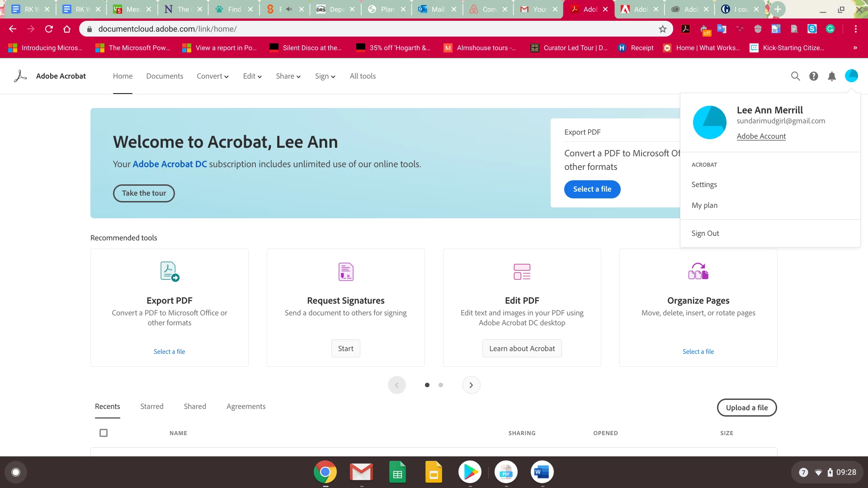This screenshot has height=488, width=868.
Task: Open Settings in account menu
Action: (x=704, y=184)
